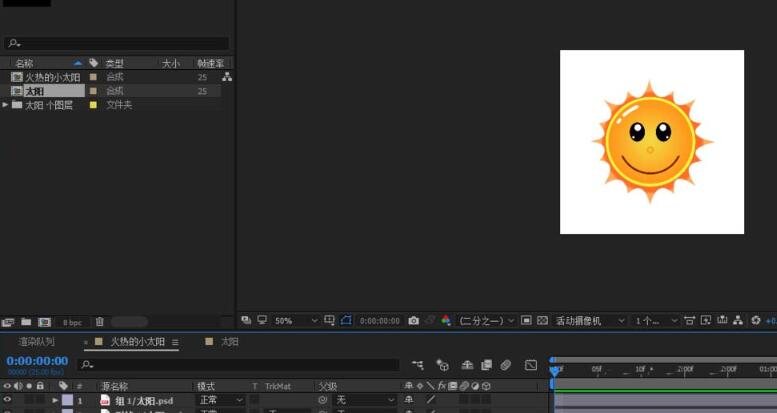Viewport: 777px width, 413px height.
Task: Toggle the region of interest icon
Action: point(526,321)
